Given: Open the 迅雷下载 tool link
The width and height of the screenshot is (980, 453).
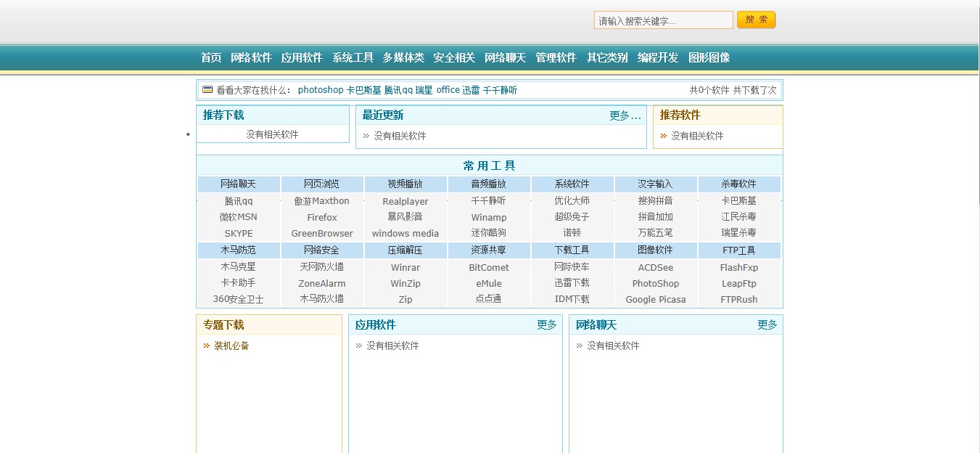Looking at the screenshot, I should (x=572, y=283).
